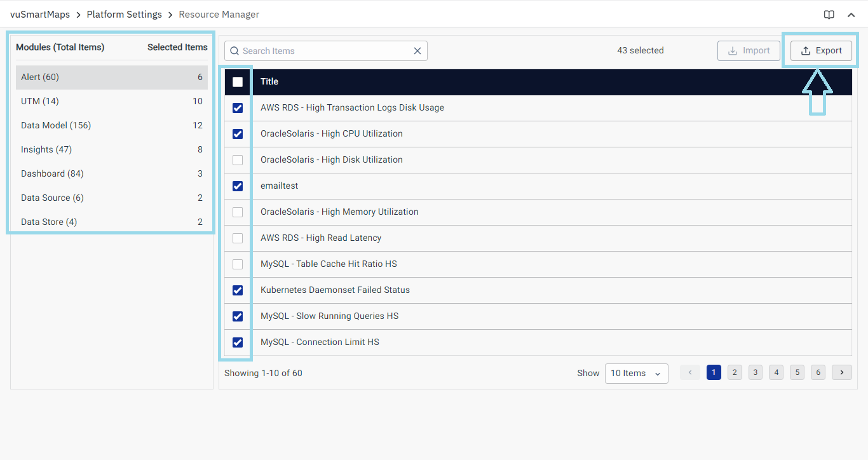Click the magnifier icon in the search box

click(234, 51)
